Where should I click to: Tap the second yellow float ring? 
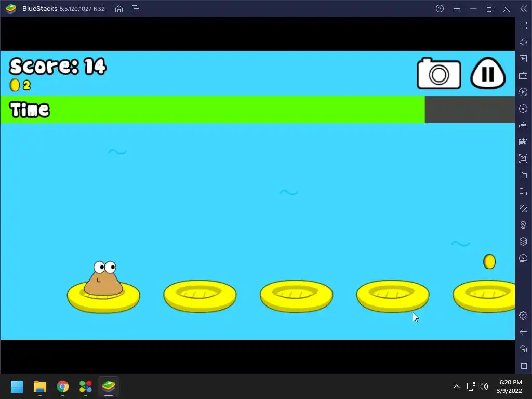pos(200,296)
